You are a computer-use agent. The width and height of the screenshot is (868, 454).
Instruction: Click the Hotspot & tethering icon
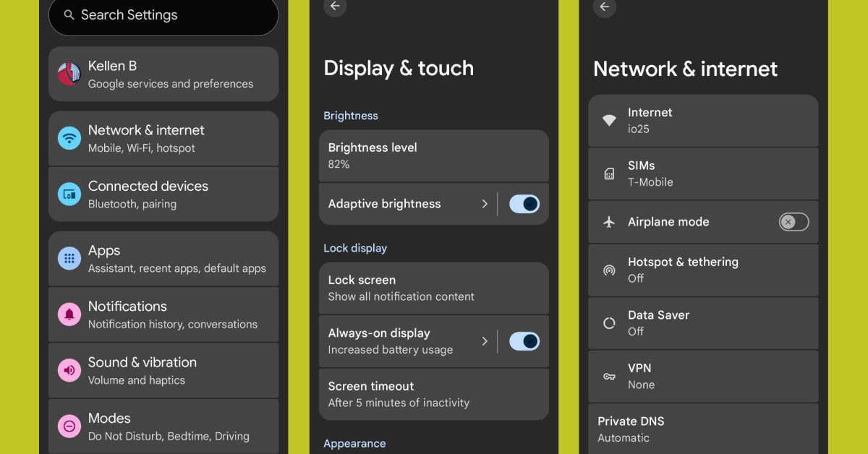tap(609, 270)
